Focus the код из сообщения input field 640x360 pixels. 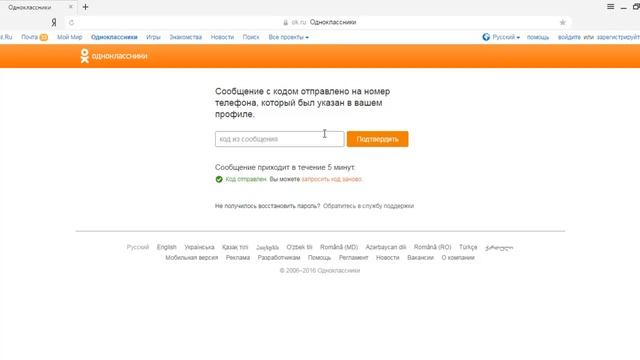pyautogui.click(x=280, y=139)
